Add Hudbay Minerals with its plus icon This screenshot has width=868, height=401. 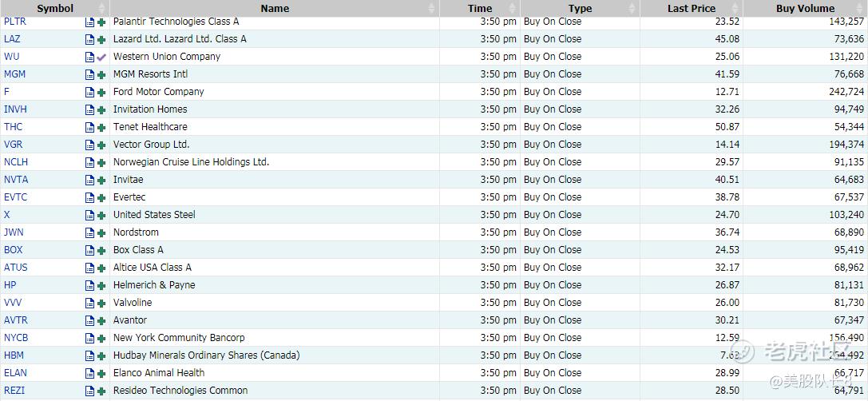click(x=101, y=356)
